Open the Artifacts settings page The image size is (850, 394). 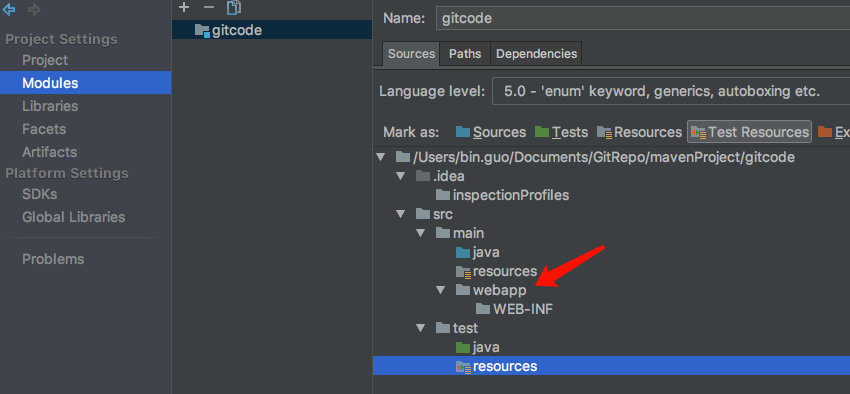click(x=49, y=152)
